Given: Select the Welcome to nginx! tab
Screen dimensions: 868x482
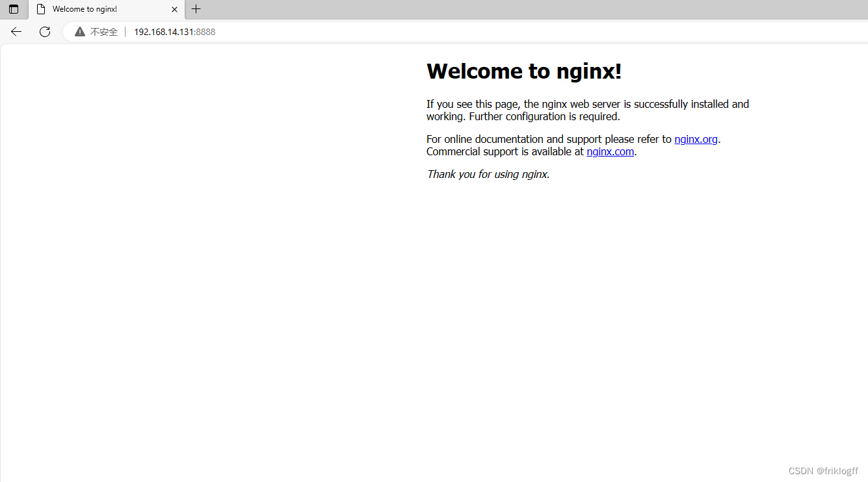Looking at the screenshot, I should click(x=107, y=10).
